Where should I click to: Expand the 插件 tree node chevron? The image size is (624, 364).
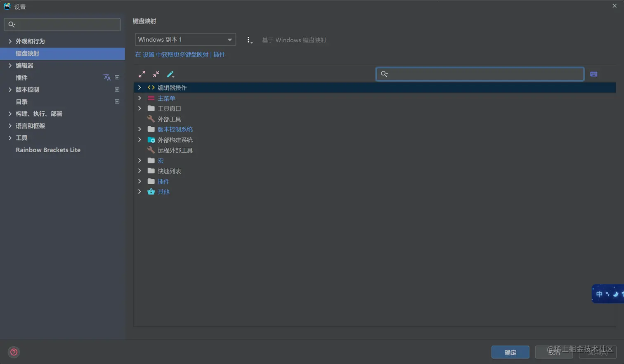(139, 181)
